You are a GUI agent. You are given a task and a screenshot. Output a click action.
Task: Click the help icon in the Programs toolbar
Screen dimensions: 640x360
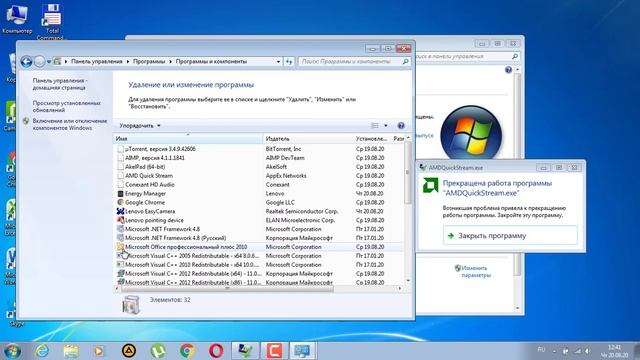[x=401, y=126]
